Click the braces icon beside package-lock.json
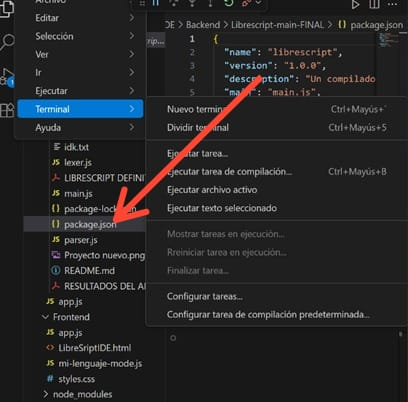Image resolution: width=408 pixels, height=402 pixels. (x=56, y=209)
